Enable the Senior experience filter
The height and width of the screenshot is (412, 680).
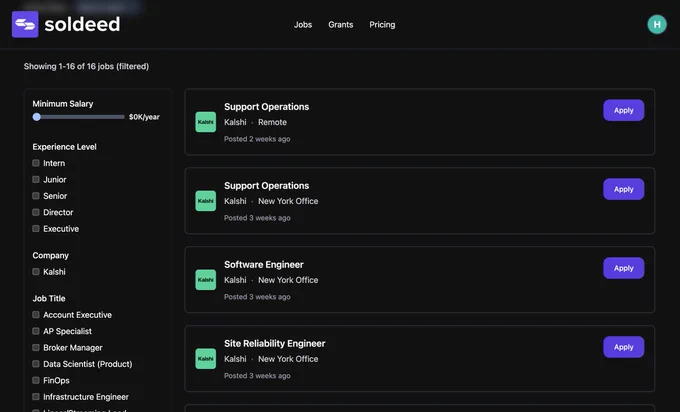36,196
